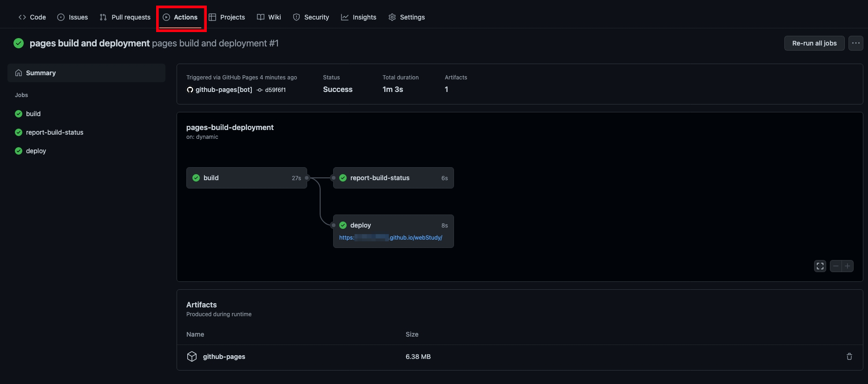Click the report-build-status graph node
The width and height of the screenshot is (868, 384).
(x=394, y=178)
